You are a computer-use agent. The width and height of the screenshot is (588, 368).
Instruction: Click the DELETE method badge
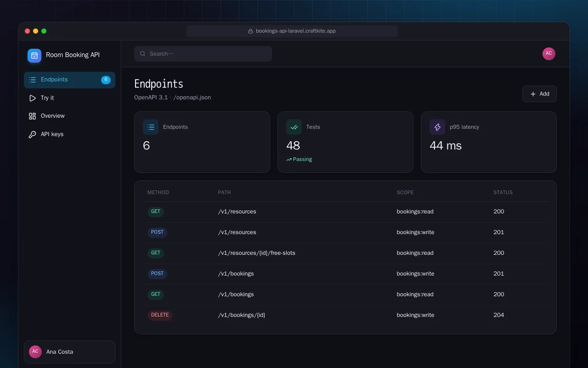pos(160,315)
